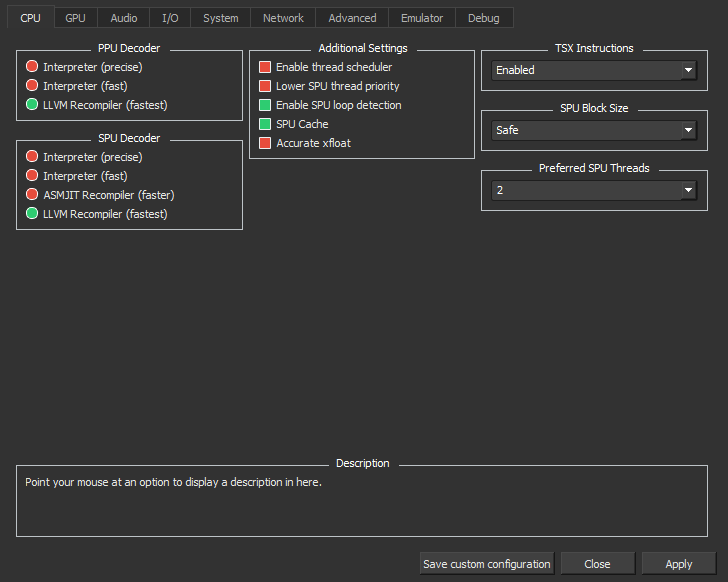Open the System tab

coord(221,18)
